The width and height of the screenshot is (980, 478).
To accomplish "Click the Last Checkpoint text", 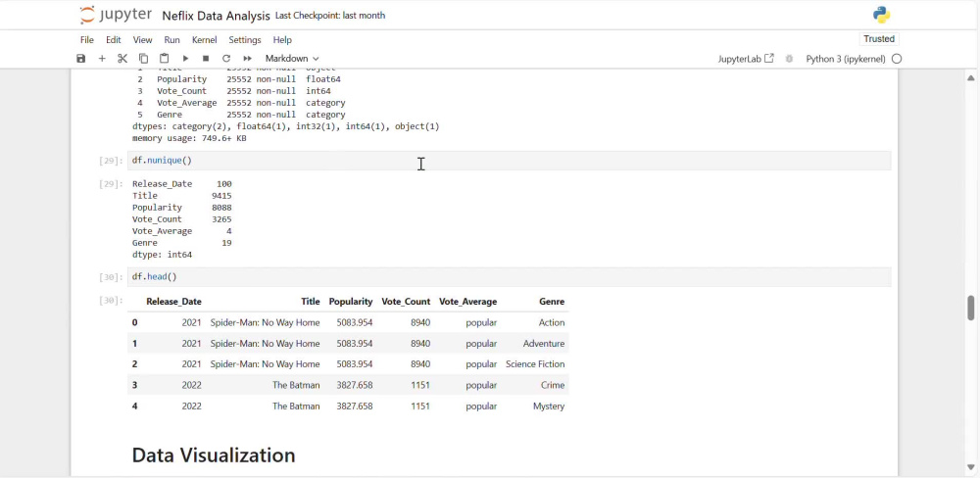I will (330, 16).
